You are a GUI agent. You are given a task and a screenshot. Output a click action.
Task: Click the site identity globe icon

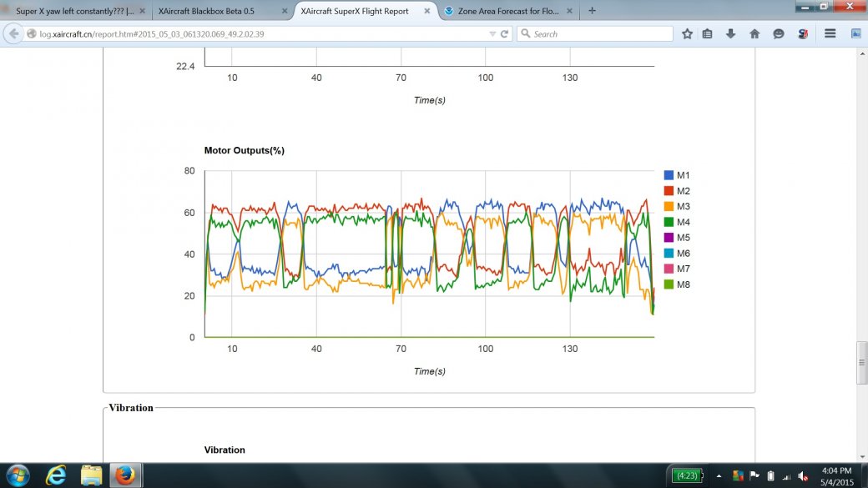(x=32, y=33)
